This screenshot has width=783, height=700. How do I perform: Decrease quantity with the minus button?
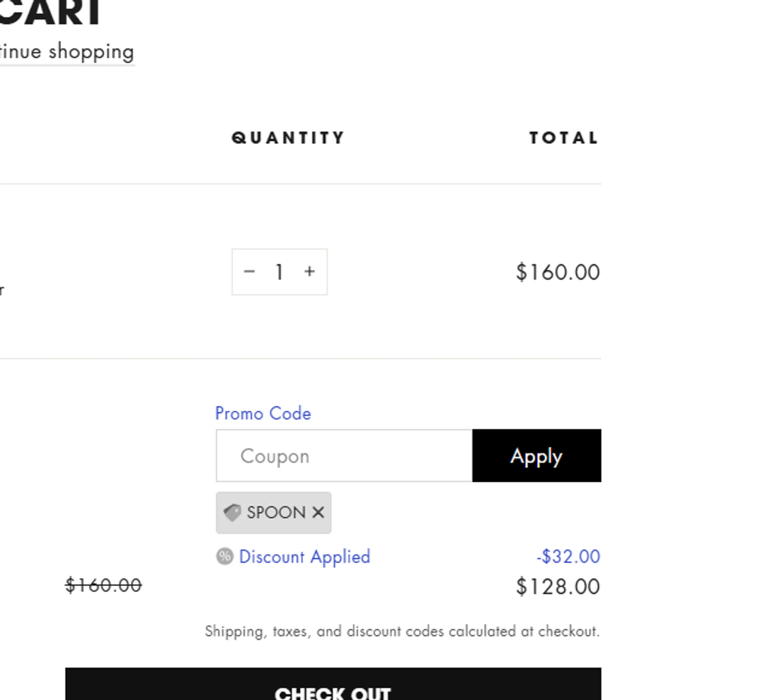tap(249, 271)
